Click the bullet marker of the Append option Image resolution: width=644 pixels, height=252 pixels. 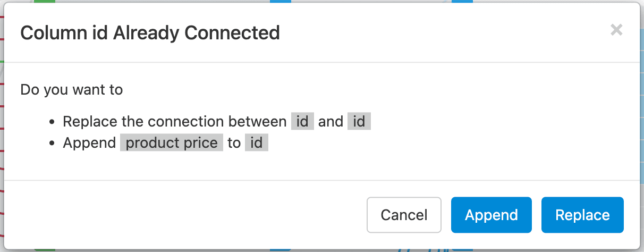click(x=52, y=144)
